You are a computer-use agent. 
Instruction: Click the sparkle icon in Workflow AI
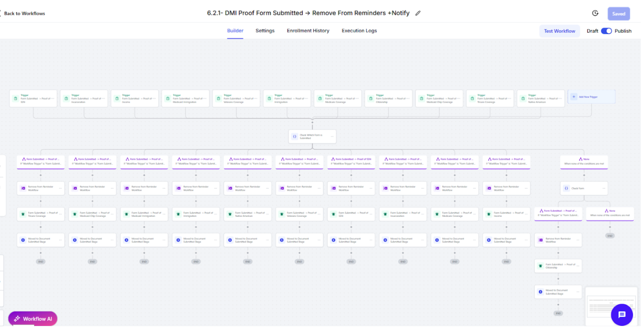17,320
